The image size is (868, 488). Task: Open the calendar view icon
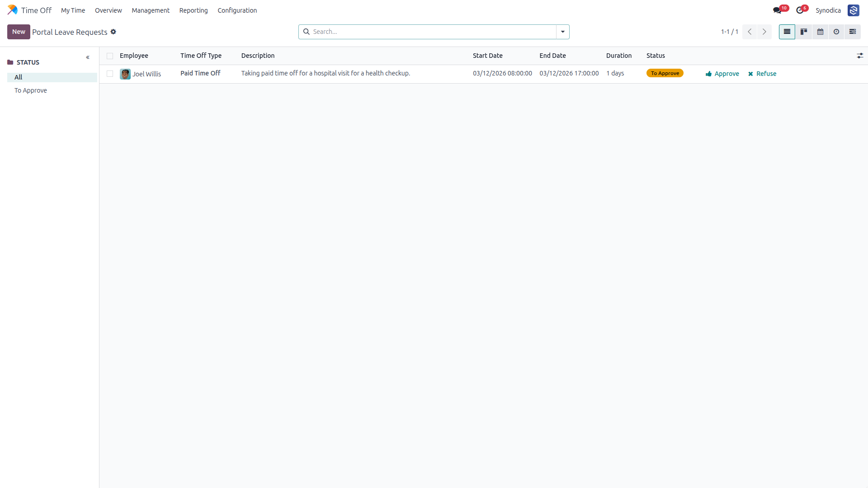coord(820,32)
